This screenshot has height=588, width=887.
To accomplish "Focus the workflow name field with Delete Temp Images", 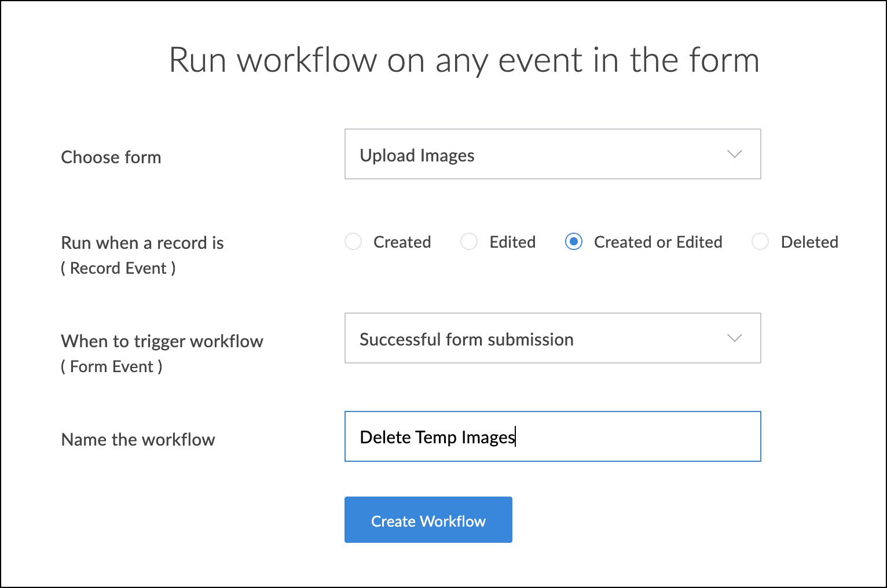I will [x=552, y=437].
